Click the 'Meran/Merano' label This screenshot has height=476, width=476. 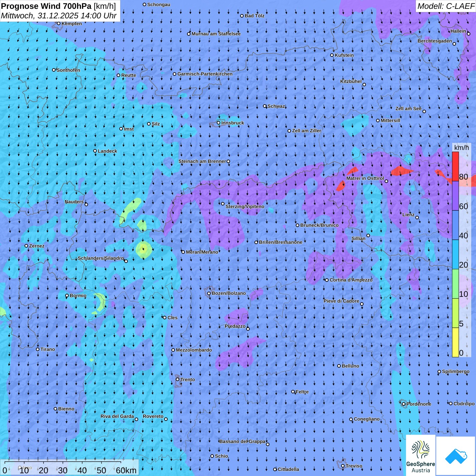[202, 252]
